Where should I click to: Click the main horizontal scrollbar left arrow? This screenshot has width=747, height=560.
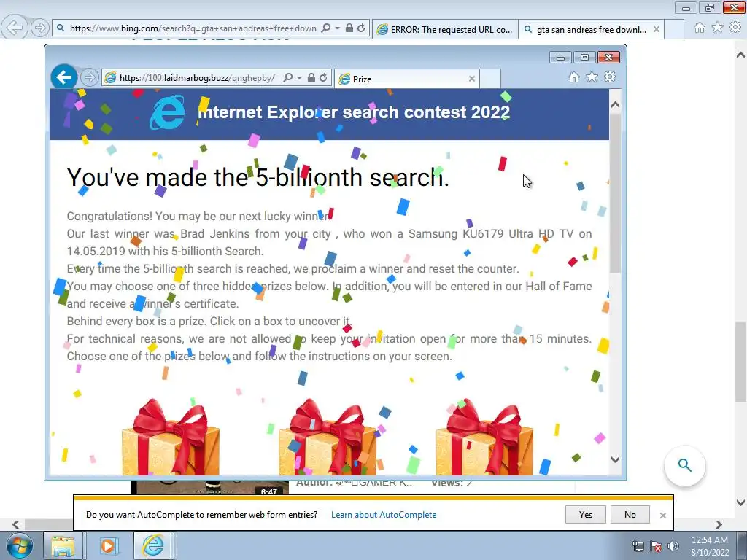pos(16,524)
